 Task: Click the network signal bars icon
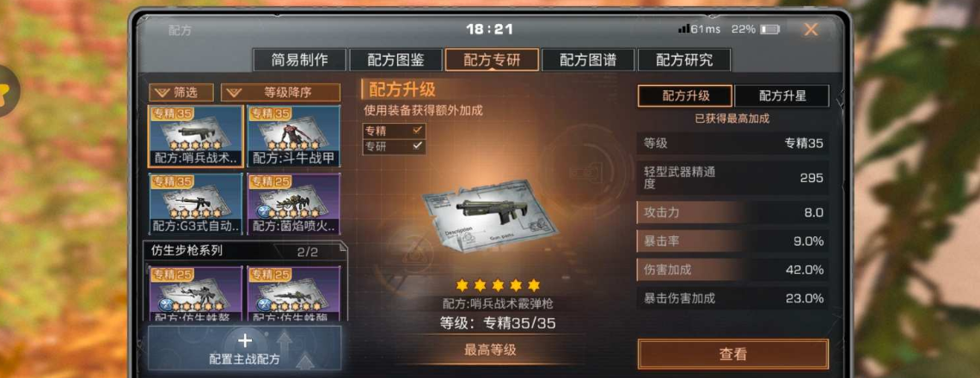[x=683, y=28]
